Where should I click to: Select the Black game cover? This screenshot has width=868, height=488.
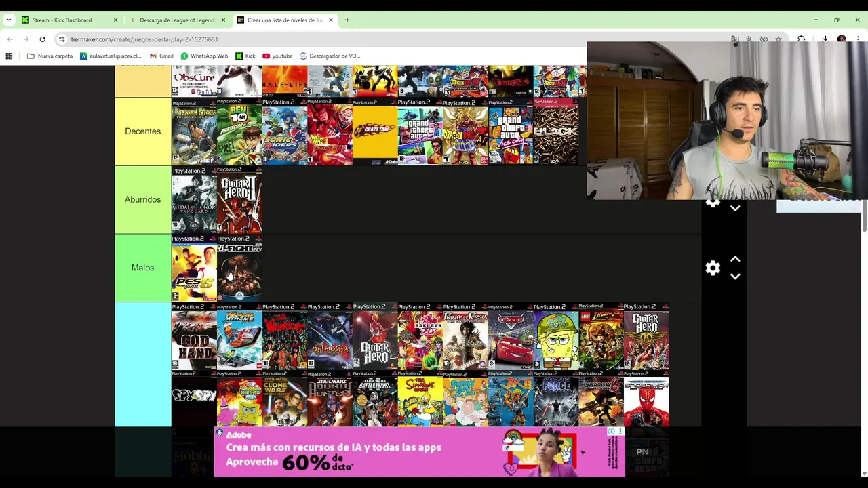tap(556, 131)
